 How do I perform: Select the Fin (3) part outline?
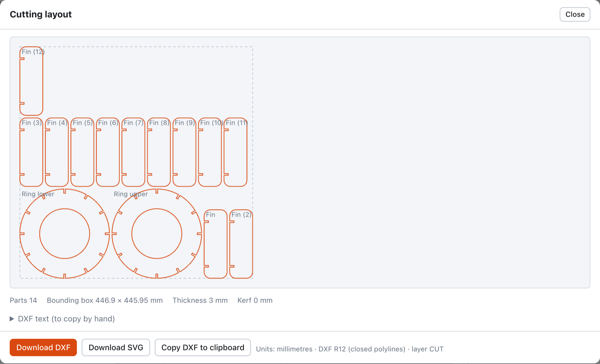pyautogui.click(x=31, y=152)
